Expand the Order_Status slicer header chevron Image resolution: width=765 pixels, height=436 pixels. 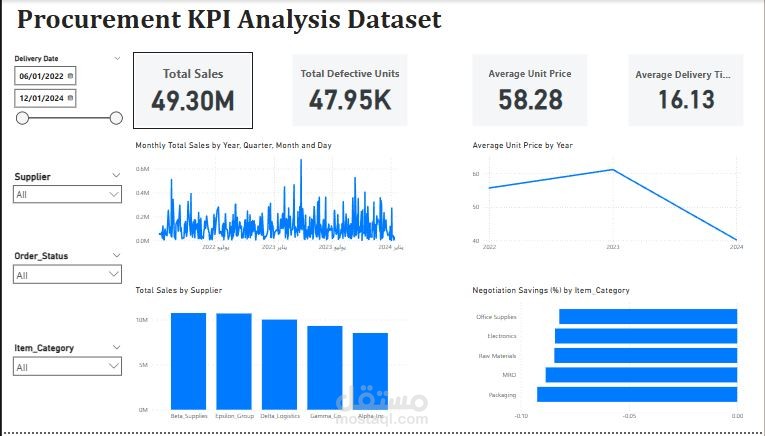pyautogui.click(x=116, y=255)
